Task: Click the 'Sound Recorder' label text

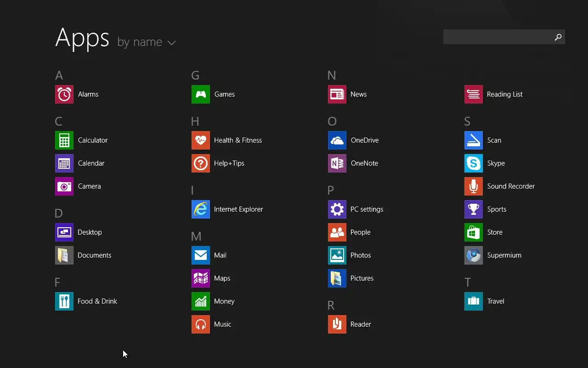Action: (511, 186)
